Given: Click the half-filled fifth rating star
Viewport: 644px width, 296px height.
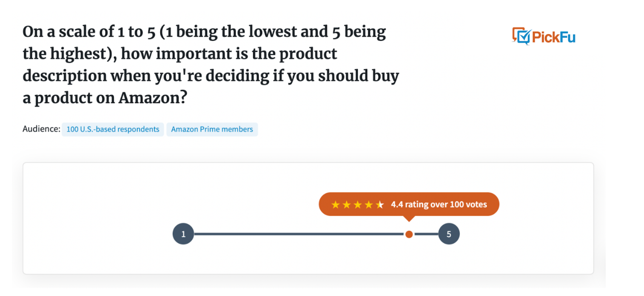Looking at the screenshot, I should click(x=380, y=205).
